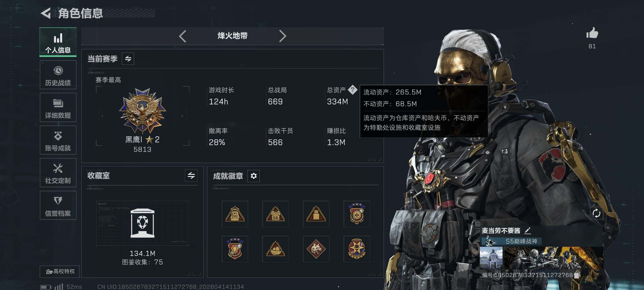Open the 详细数据 tab
Screen dimensions: 644x290
(x=58, y=107)
